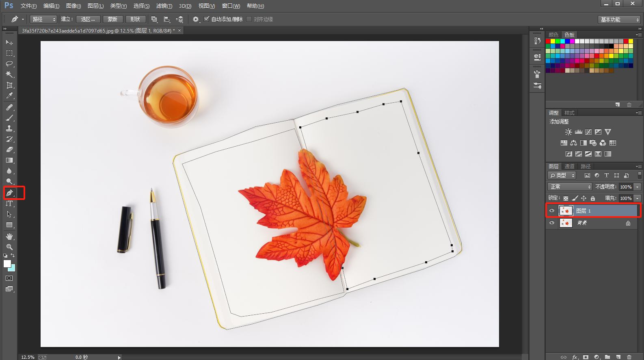Select the Eyedropper tool
The image size is (644, 360).
[x=9, y=95]
